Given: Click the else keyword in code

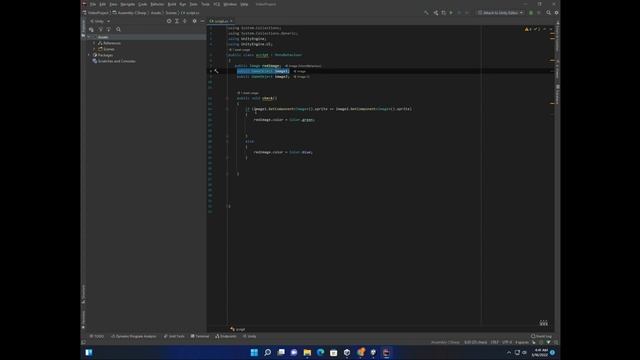Looking at the screenshot, I should [249, 141].
